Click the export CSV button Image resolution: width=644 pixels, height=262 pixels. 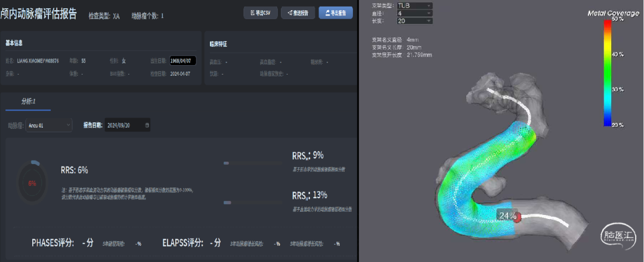coord(261,13)
